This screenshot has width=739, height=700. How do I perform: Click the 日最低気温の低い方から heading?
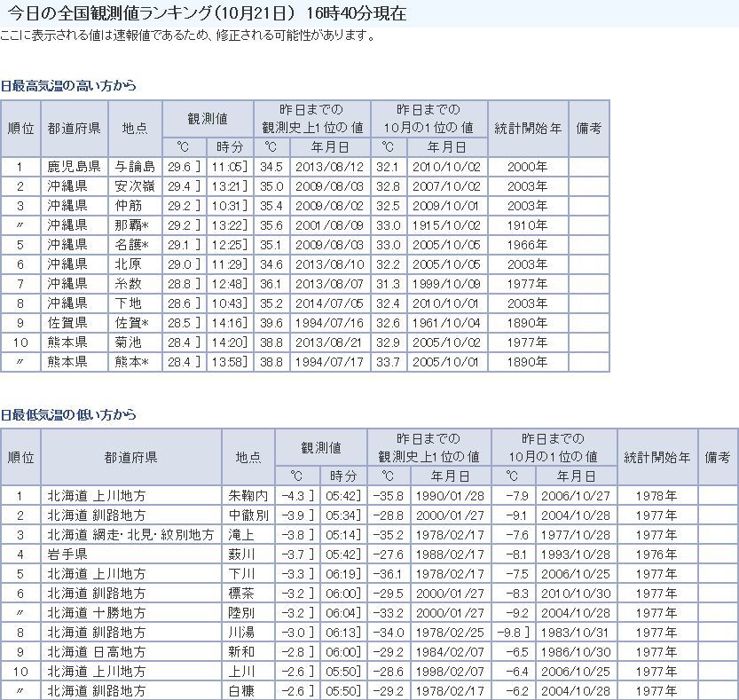69,414
